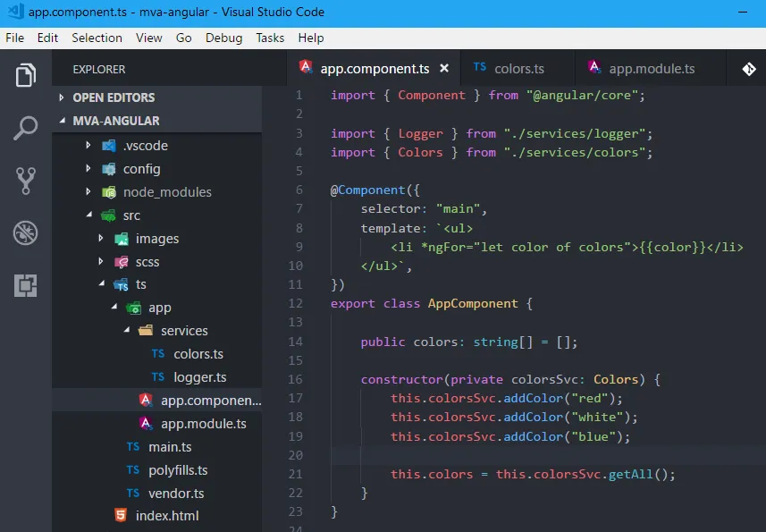Click the VS Code logo in the title bar
The width and height of the screenshot is (766, 532).
[x=15, y=11]
